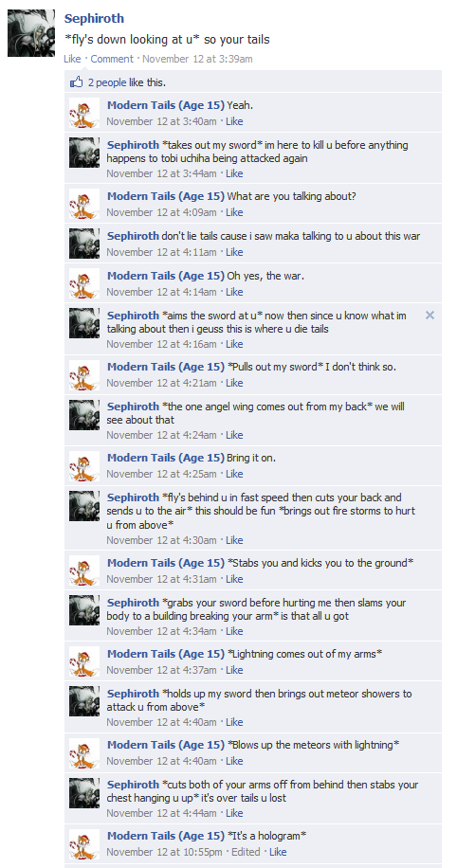Like the 'Oh yes, the war.' comment
The width and height of the screenshot is (457, 868).
tap(234, 292)
